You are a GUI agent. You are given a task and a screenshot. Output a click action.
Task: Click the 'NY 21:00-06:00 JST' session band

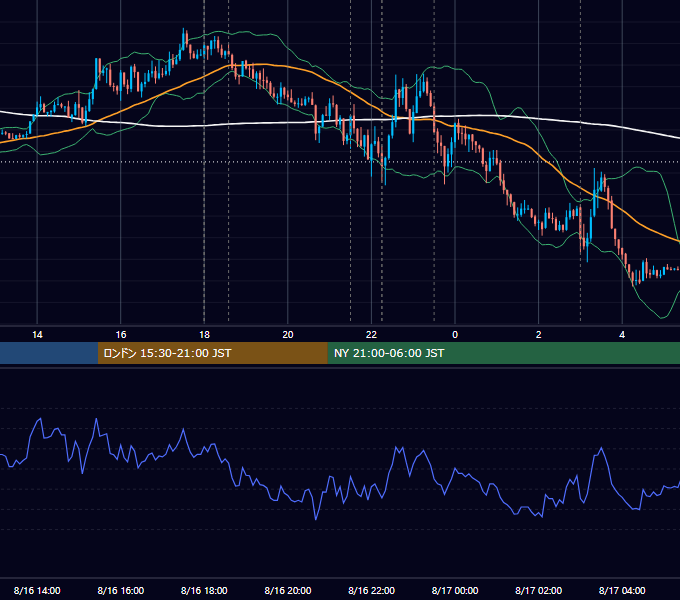click(503, 353)
